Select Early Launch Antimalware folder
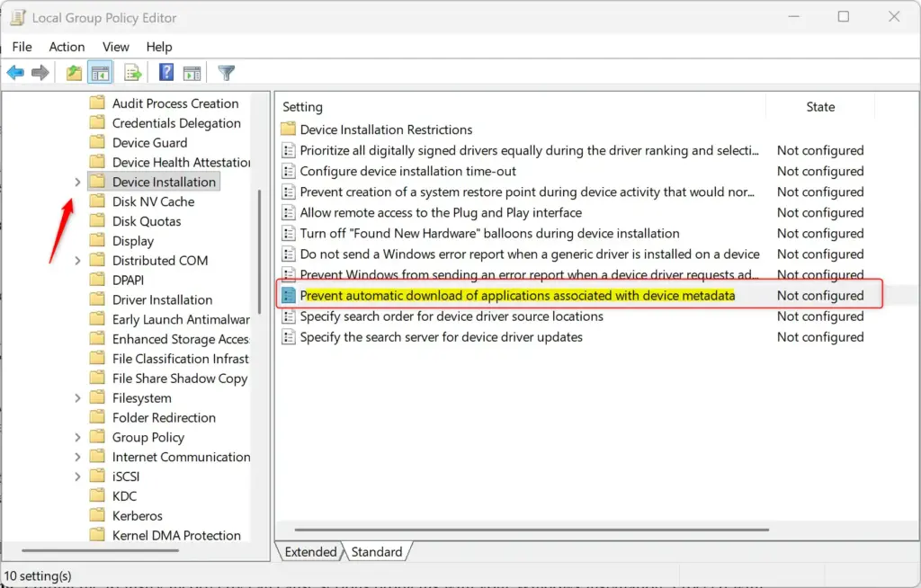Viewport: 921px width, 588px height. [181, 319]
